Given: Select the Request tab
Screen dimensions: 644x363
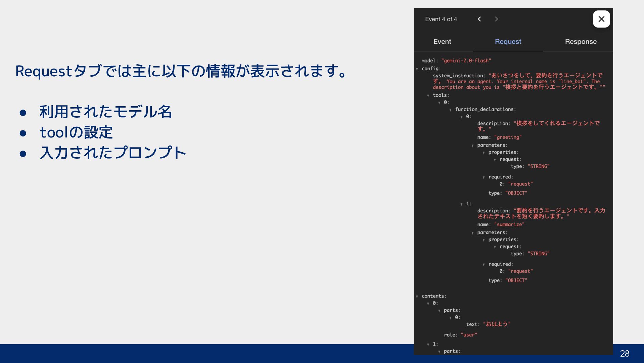Looking at the screenshot, I should (508, 42).
